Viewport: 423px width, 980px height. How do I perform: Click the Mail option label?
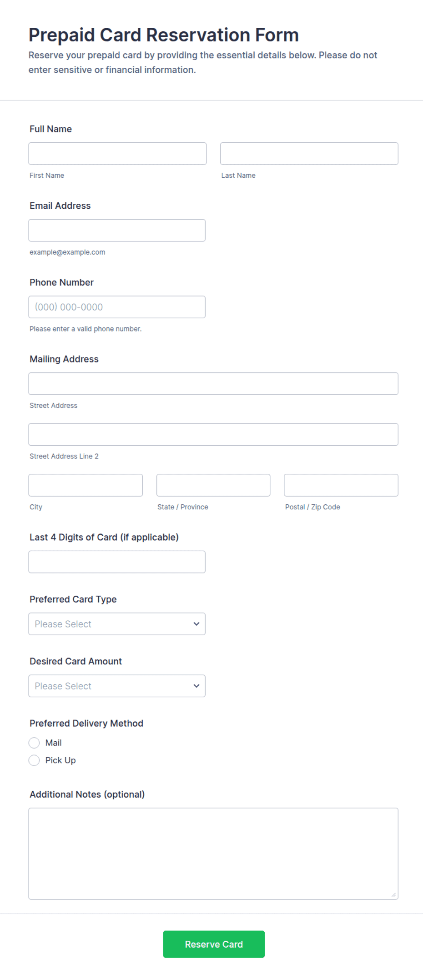coord(53,743)
